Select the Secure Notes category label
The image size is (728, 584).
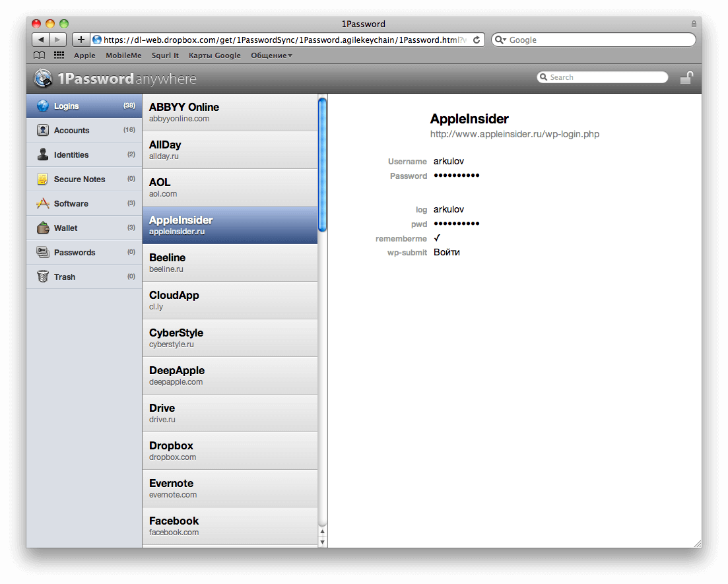pyautogui.click(x=79, y=179)
